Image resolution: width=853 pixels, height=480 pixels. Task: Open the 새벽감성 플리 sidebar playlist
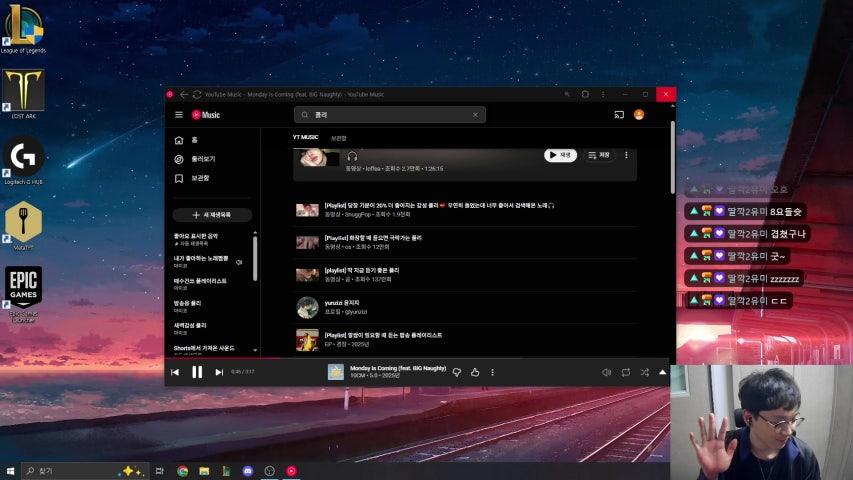point(190,329)
